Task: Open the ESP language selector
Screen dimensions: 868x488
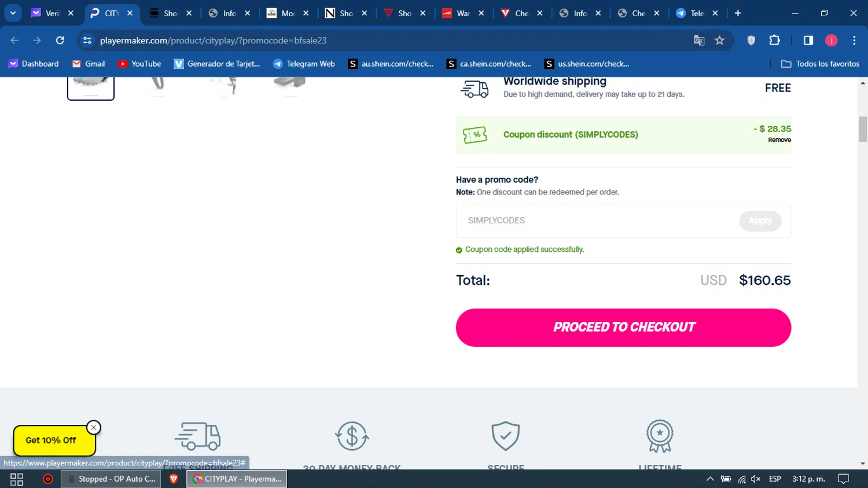Action: [x=775, y=479]
